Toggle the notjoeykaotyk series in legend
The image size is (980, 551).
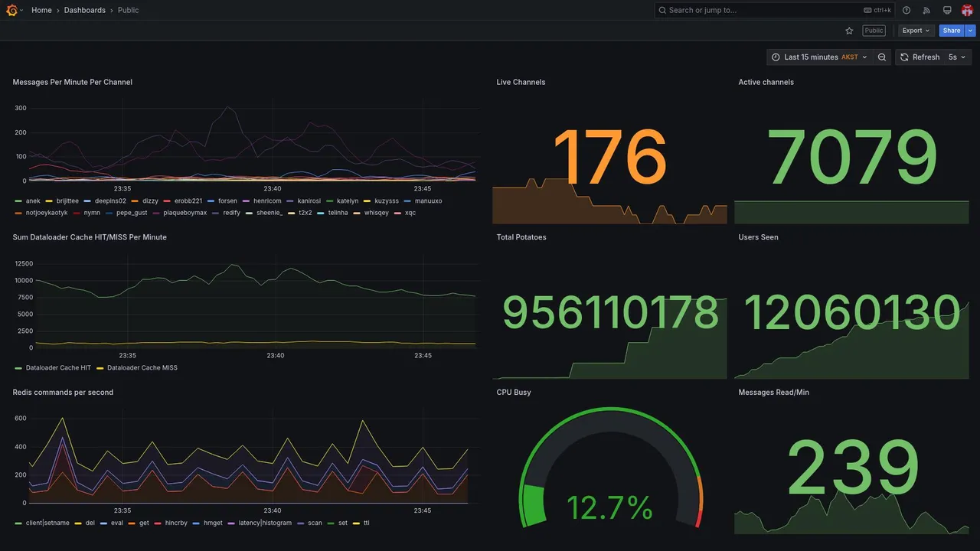point(47,213)
